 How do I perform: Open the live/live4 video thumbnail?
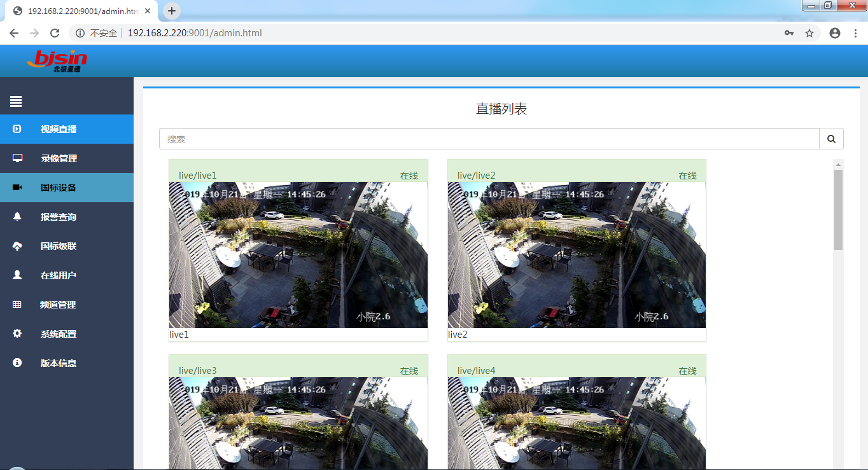(577, 424)
